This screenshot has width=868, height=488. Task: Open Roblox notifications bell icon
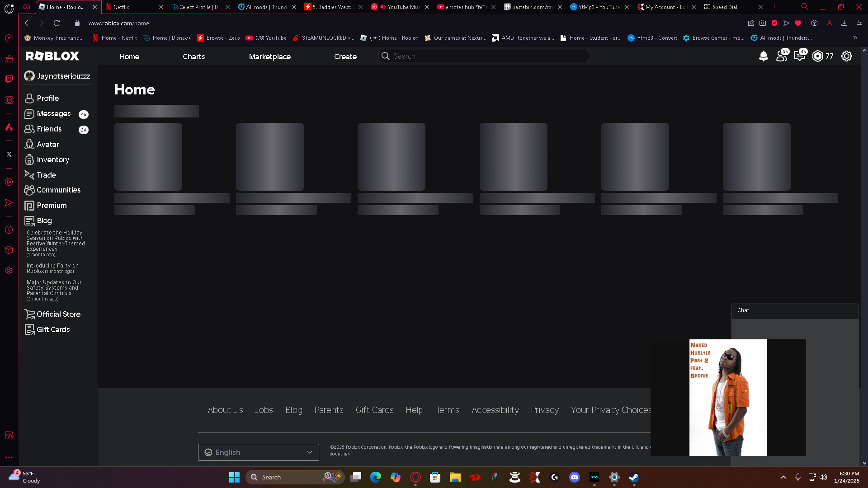[x=763, y=56]
